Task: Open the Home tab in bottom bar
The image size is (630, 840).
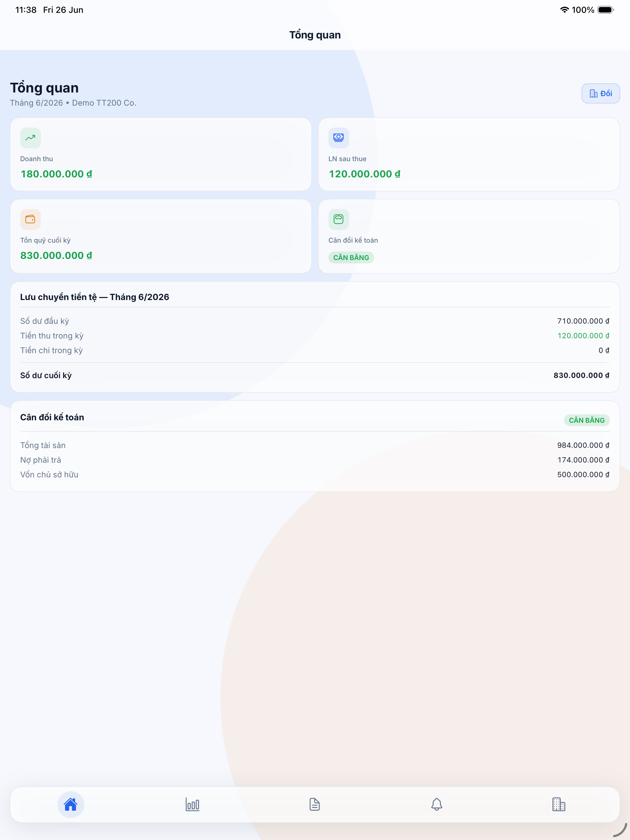Action: [x=71, y=804]
